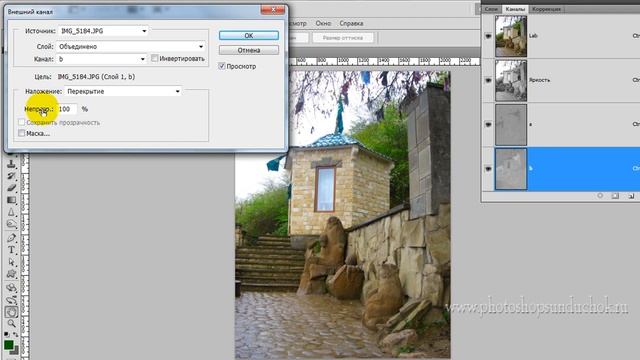Select channel a thumbnail
Screen dimensions: 640x360
[511, 124]
